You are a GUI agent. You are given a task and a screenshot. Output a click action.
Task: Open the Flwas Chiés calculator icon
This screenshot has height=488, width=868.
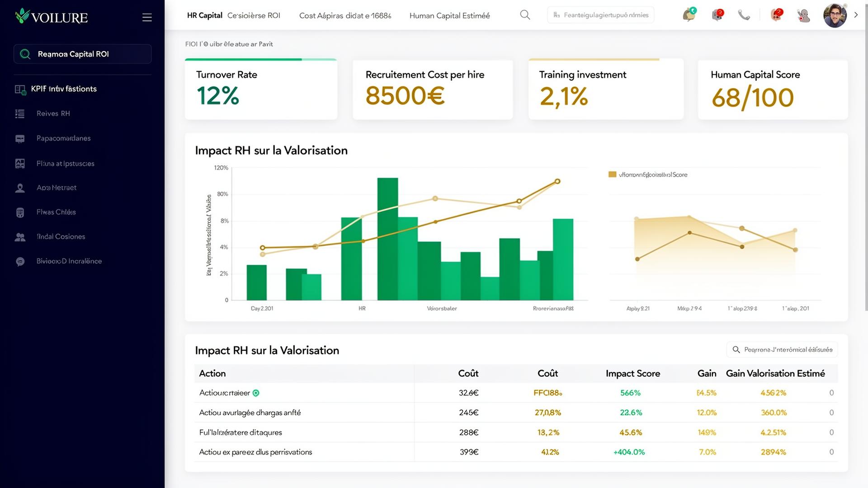coord(20,212)
